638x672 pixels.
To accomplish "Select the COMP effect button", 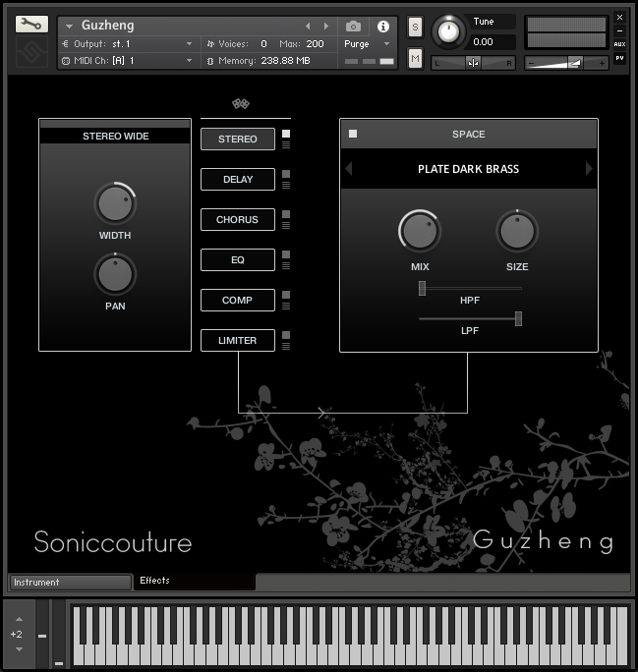I will pos(238,300).
